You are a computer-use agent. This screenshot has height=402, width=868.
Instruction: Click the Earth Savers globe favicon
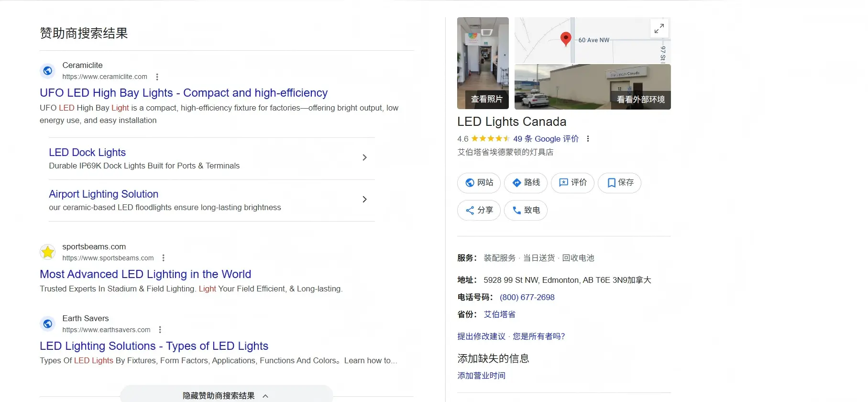coord(48,324)
